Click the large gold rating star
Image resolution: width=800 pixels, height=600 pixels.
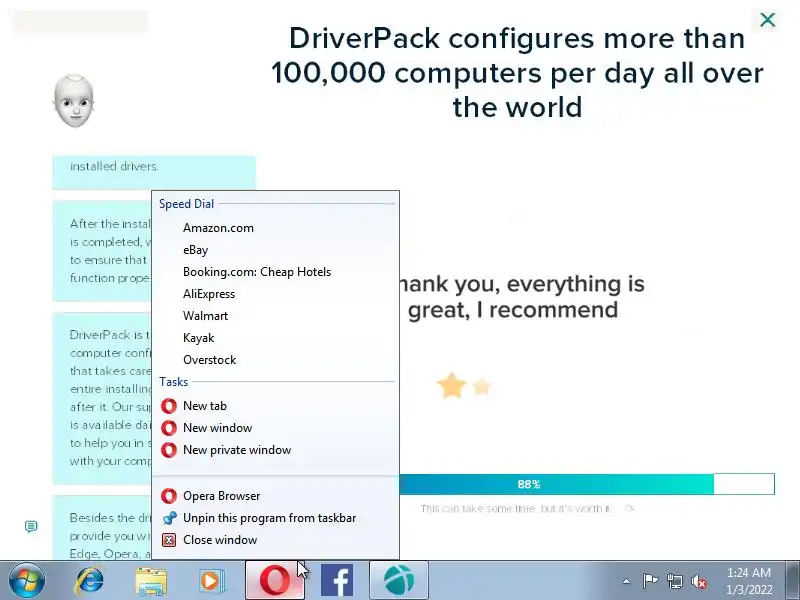[x=452, y=386]
